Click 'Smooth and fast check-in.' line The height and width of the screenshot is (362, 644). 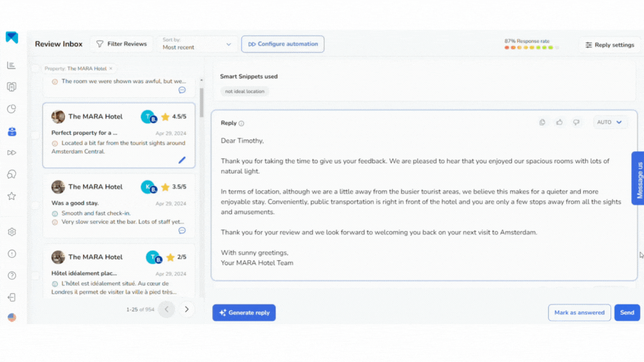point(96,213)
